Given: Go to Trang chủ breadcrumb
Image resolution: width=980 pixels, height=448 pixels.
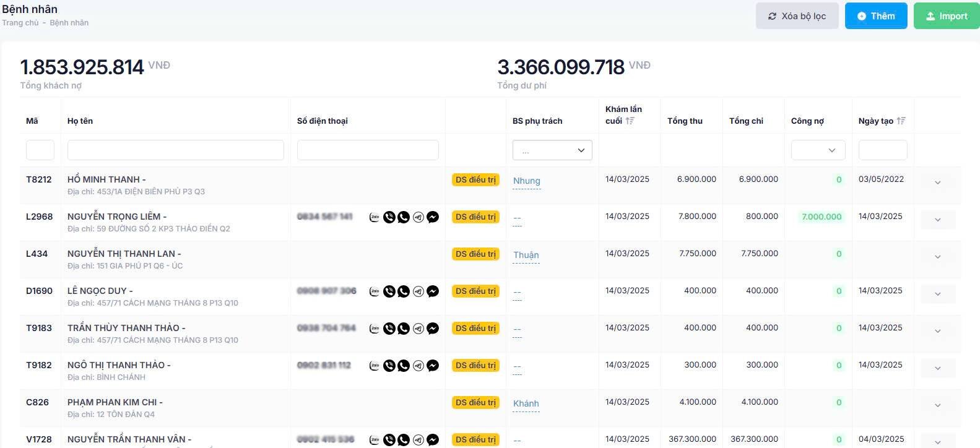Looking at the screenshot, I should click(20, 23).
